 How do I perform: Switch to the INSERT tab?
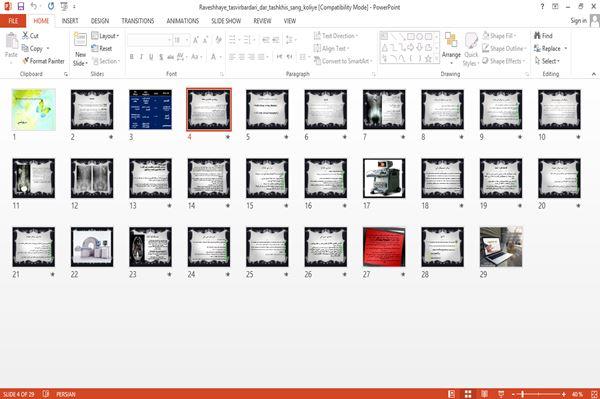point(70,21)
